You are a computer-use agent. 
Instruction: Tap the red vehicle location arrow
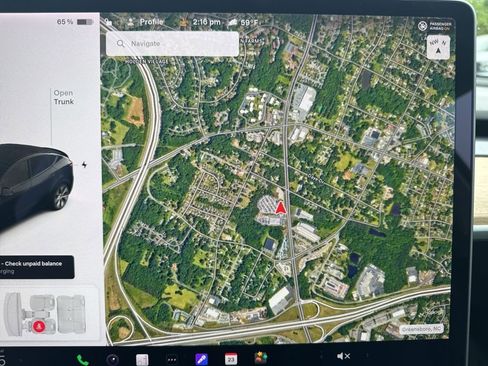280,207
